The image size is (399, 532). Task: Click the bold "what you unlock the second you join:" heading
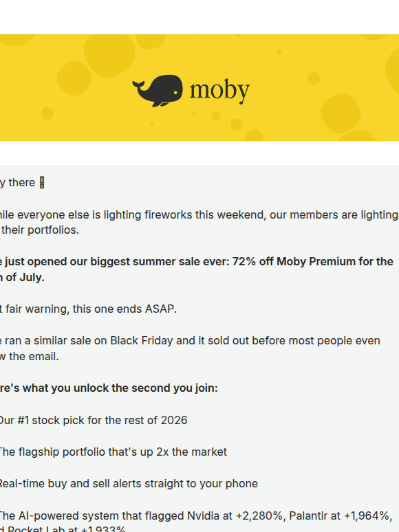120,388
